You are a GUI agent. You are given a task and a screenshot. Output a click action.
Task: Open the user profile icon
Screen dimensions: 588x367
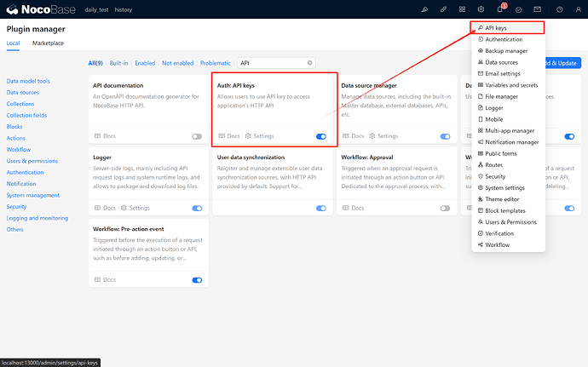(x=579, y=9)
